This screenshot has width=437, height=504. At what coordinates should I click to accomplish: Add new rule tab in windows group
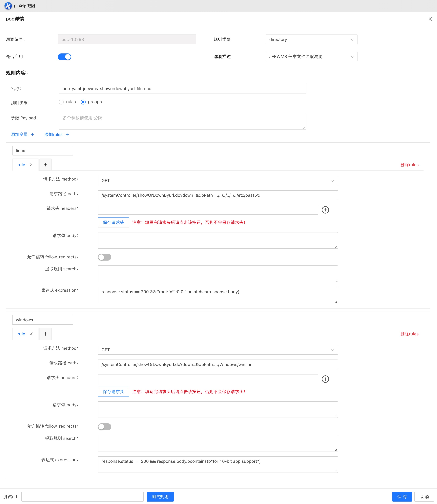pyautogui.click(x=45, y=334)
